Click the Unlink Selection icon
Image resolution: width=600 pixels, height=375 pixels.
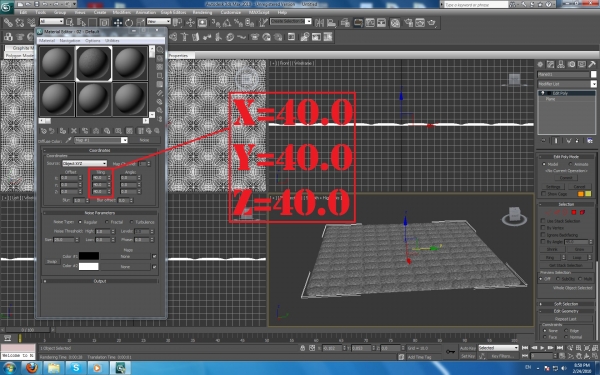click(x=19, y=23)
